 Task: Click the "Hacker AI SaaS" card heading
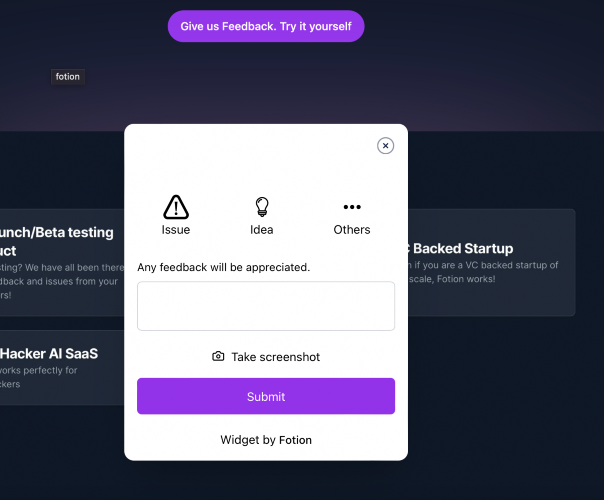coord(49,353)
